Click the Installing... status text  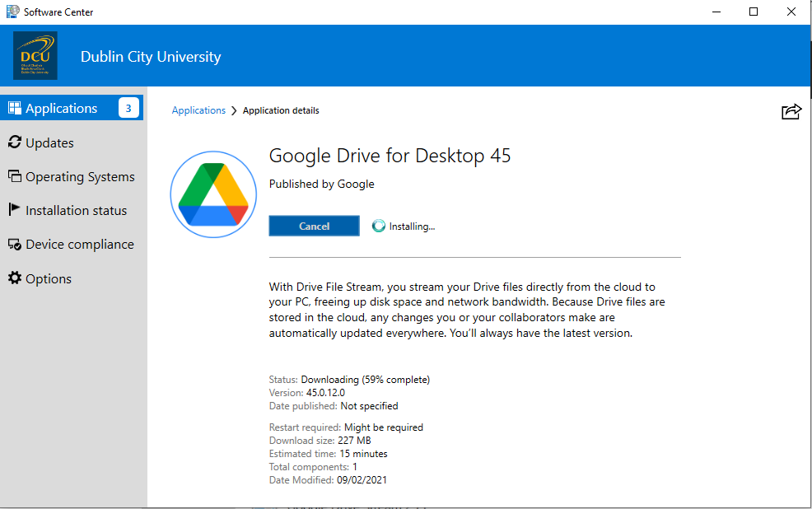click(x=412, y=226)
